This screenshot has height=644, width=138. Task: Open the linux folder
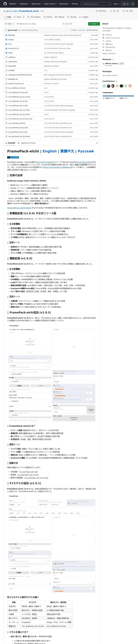[10, 44]
